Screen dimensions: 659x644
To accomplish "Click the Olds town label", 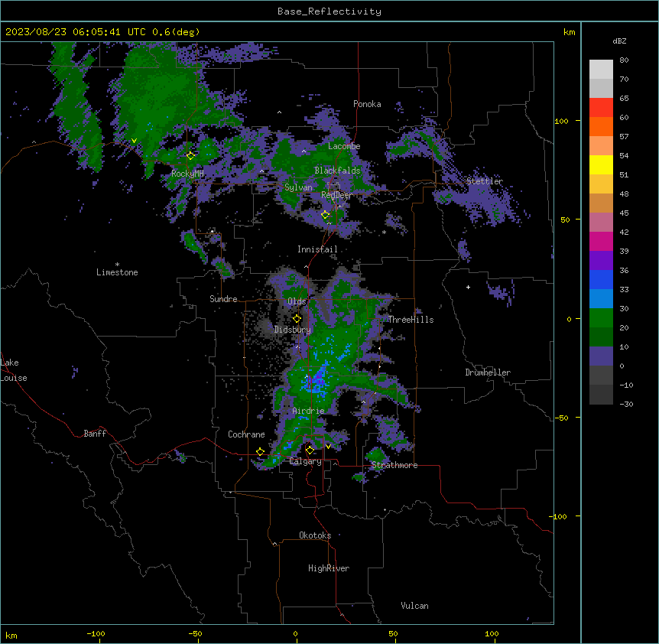I will pos(297,301).
